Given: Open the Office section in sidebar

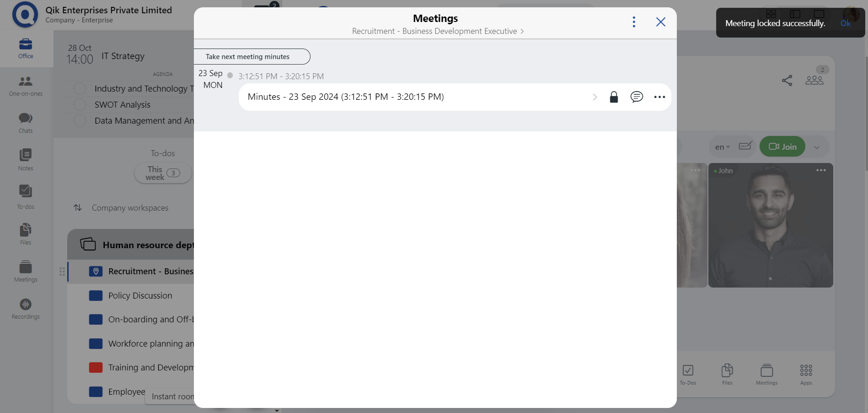Looking at the screenshot, I should (x=25, y=48).
